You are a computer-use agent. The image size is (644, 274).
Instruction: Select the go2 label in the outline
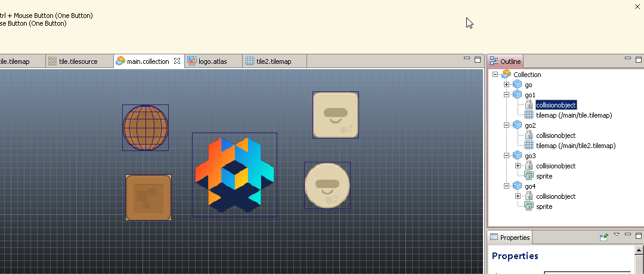(530, 125)
